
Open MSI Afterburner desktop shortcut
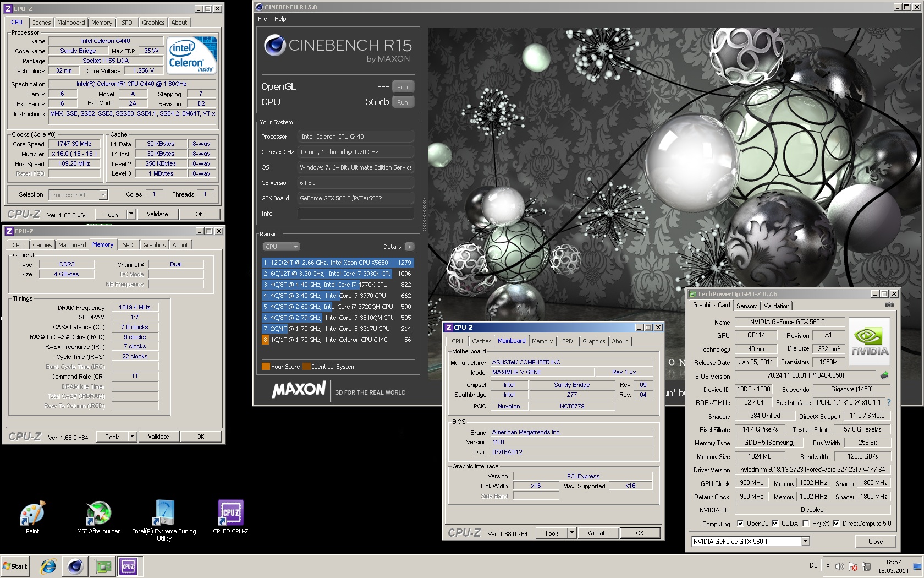(x=98, y=517)
